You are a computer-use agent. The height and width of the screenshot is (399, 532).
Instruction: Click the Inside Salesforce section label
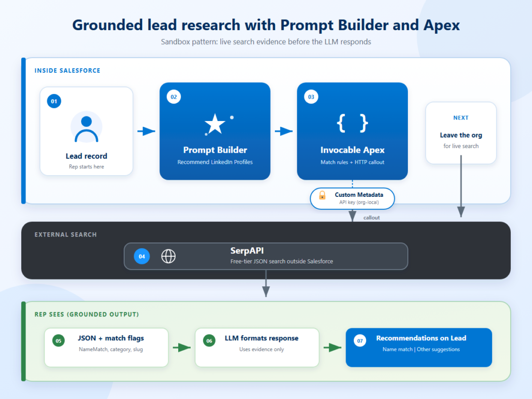point(67,71)
